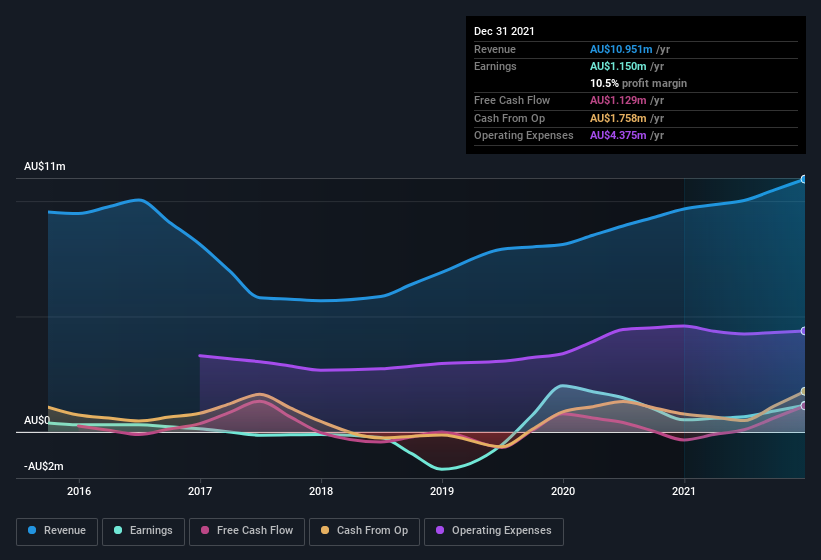
Task: Click the 2019 x-axis label
Action: pos(442,491)
